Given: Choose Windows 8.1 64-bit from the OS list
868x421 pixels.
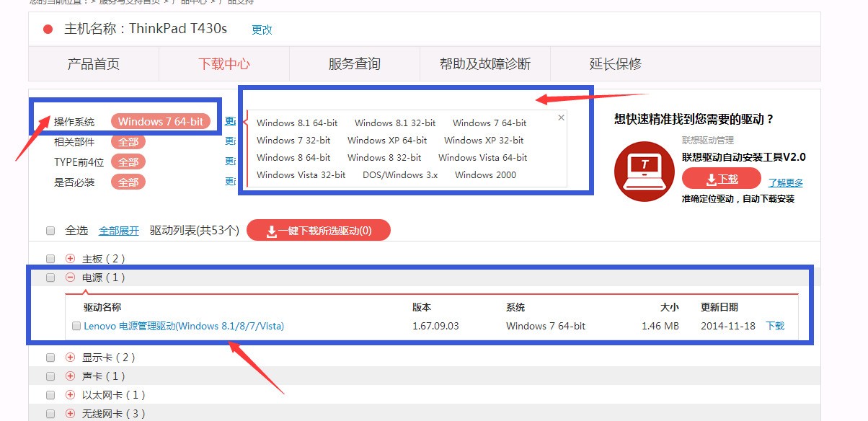Looking at the screenshot, I should pos(297,123).
